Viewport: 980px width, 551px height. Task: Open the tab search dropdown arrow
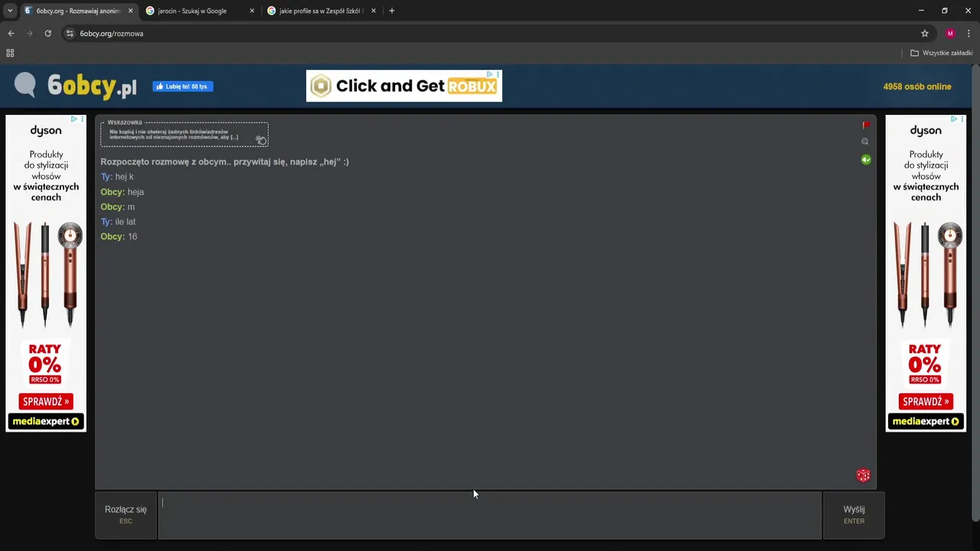[x=10, y=11]
